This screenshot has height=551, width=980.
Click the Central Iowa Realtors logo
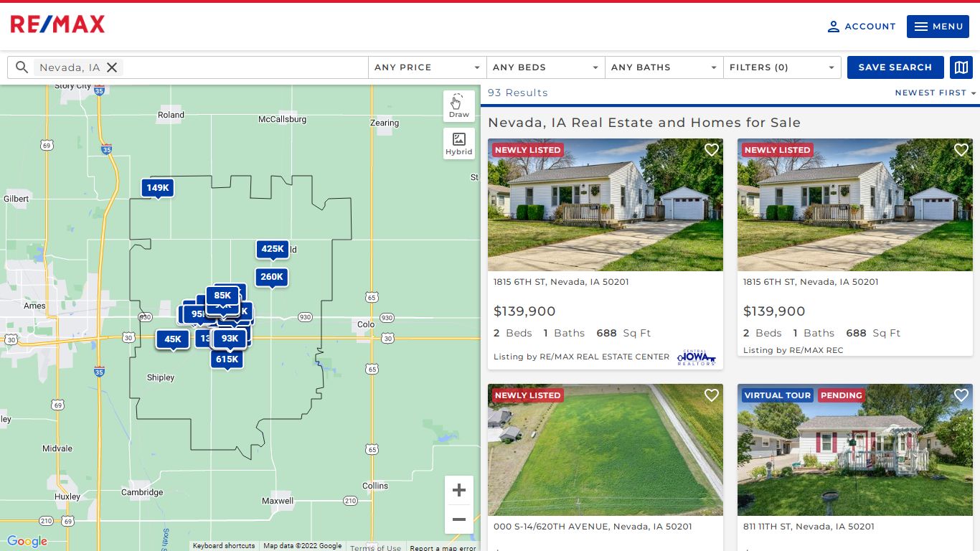(x=696, y=357)
